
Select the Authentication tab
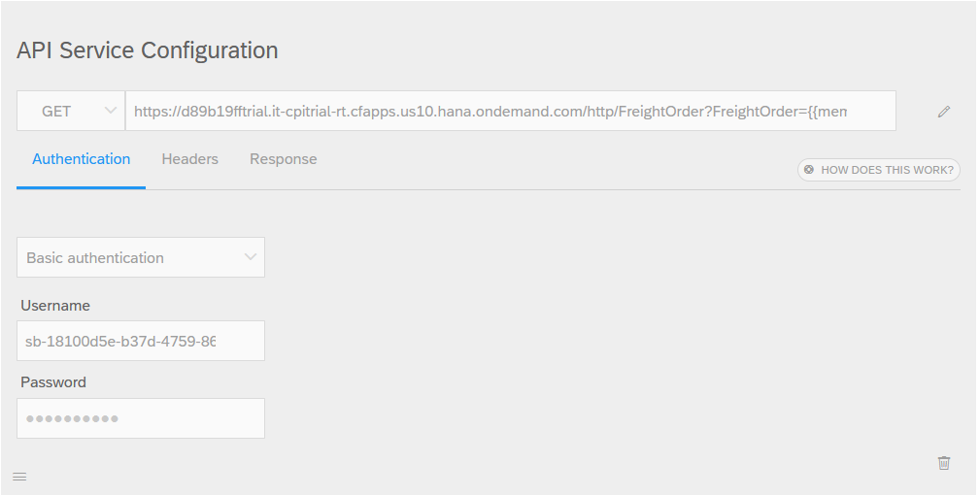[82, 159]
